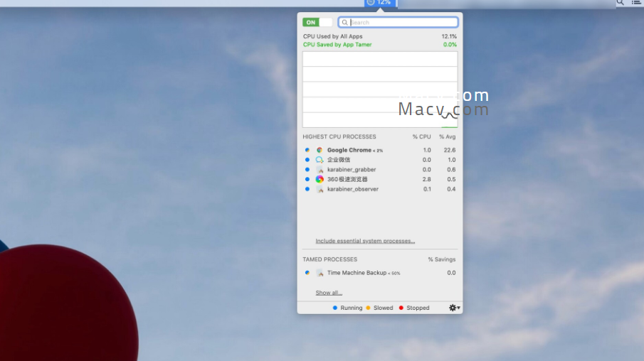Select the karabiner_grabber process name

[352, 169]
